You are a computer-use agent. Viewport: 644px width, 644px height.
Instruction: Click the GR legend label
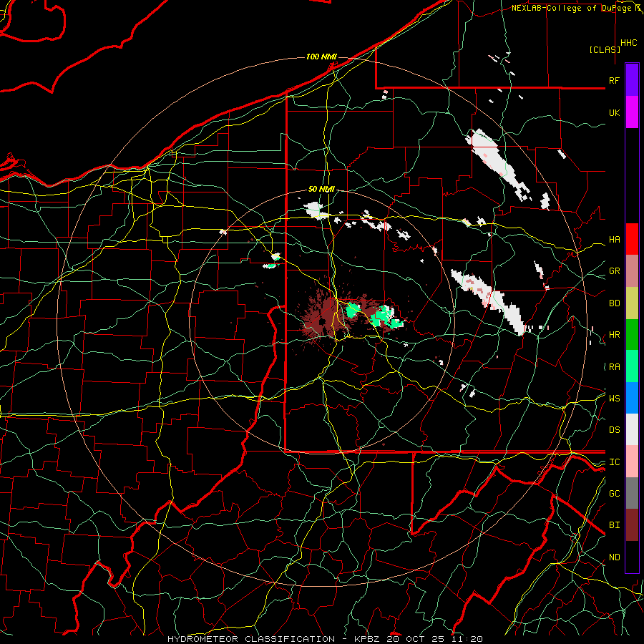point(614,271)
